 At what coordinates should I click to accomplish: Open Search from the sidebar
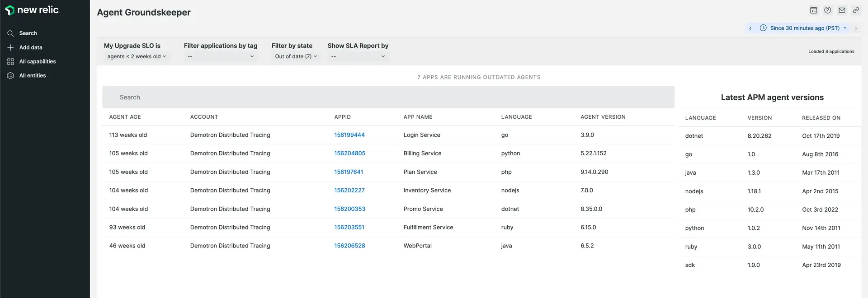[x=28, y=33]
